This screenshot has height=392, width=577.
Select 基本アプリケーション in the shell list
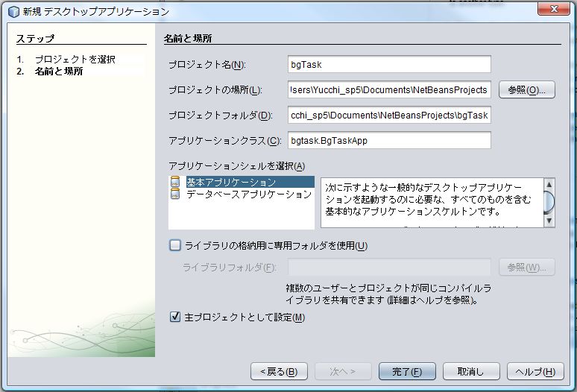[x=230, y=183]
